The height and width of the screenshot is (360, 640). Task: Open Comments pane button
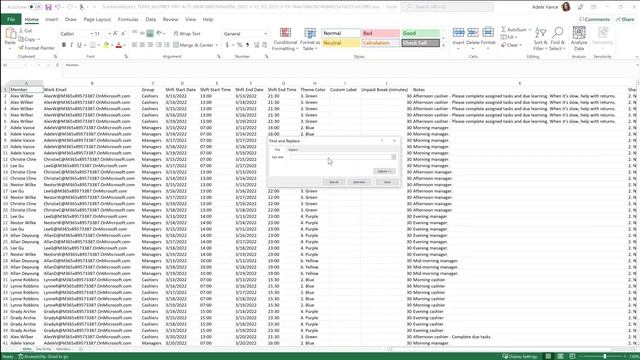(594, 19)
